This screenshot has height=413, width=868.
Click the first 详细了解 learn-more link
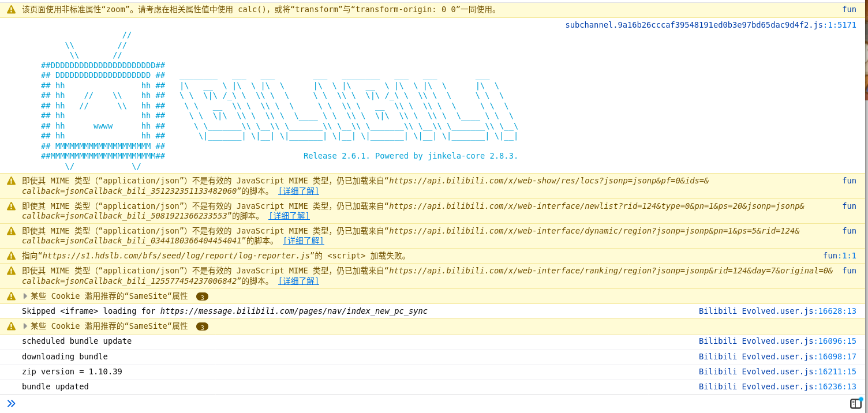[x=298, y=191]
